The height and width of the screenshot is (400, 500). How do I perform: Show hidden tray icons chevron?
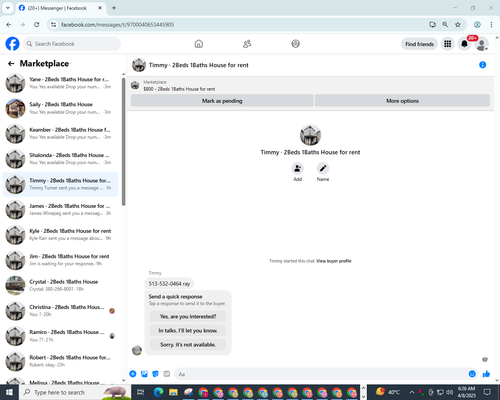(x=412, y=392)
